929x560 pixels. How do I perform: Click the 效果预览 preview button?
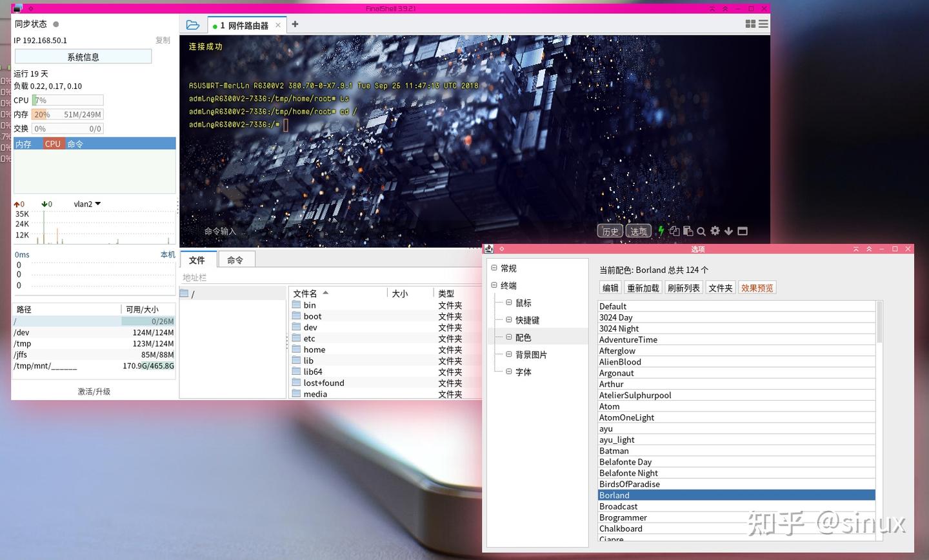tap(757, 288)
